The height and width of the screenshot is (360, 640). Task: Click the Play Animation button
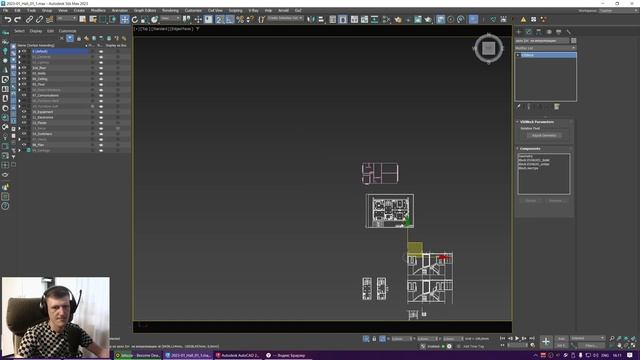(x=517, y=338)
